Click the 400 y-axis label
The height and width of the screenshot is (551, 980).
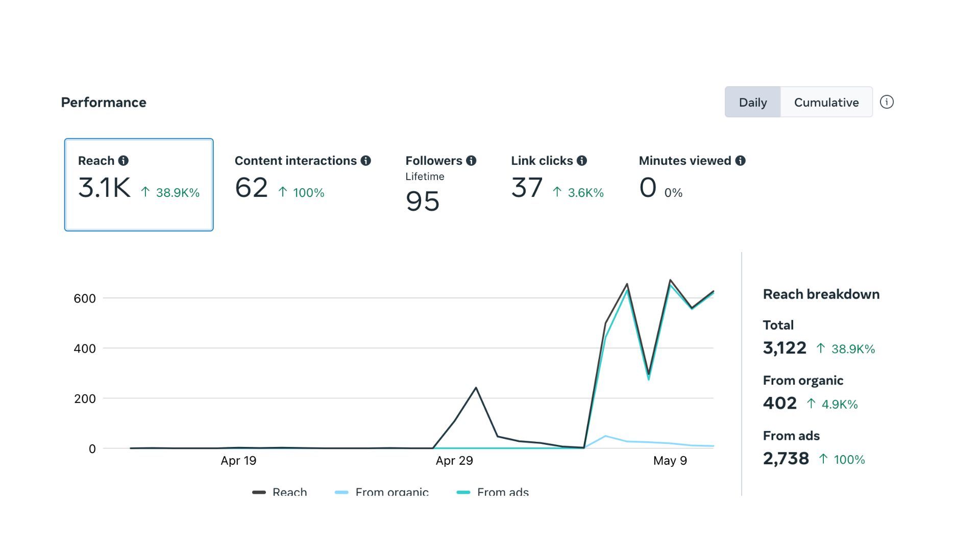coord(85,348)
